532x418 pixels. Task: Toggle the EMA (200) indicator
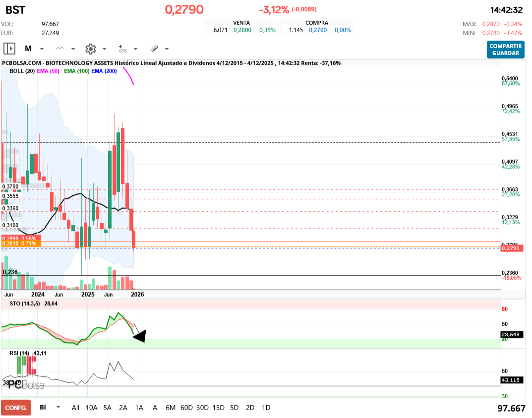(104, 71)
